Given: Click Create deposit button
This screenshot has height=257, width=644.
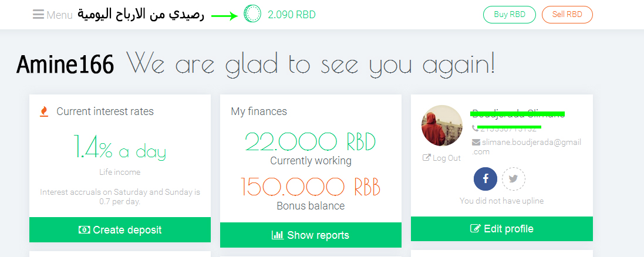Looking at the screenshot, I should [120, 230].
